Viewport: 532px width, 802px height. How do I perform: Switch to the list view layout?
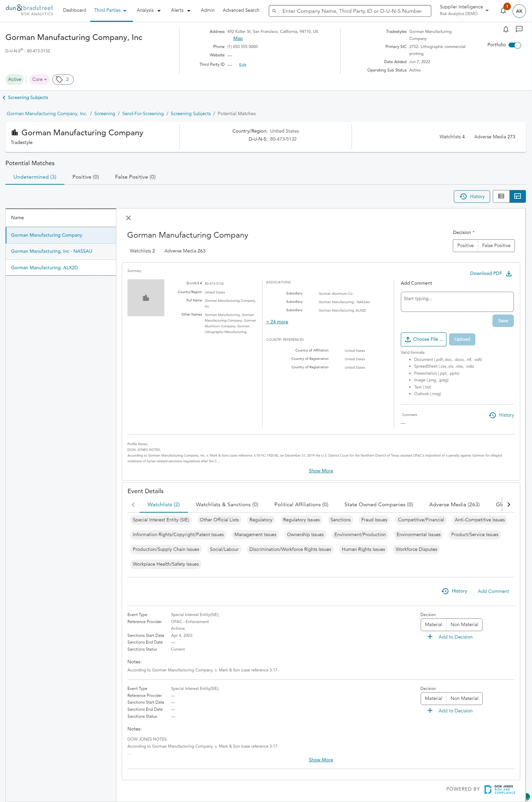(501, 196)
